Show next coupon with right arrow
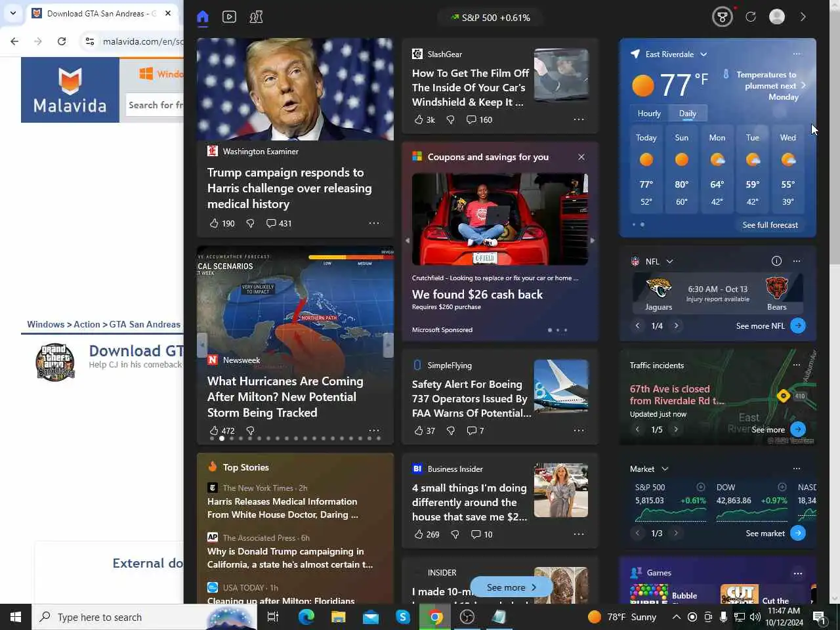The height and width of the screenshot is (630, 840). point(592,240)
